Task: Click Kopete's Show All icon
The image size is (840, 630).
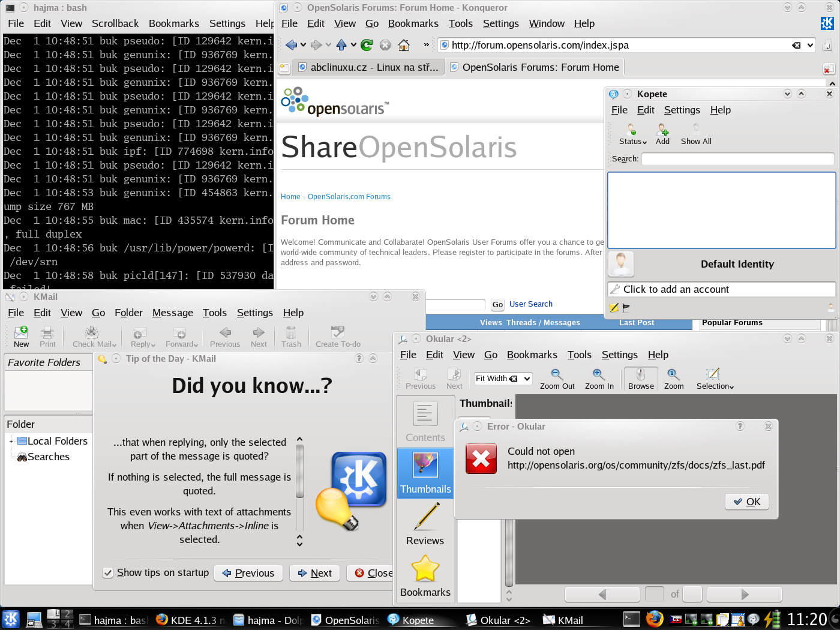Action: click(696, 134)
